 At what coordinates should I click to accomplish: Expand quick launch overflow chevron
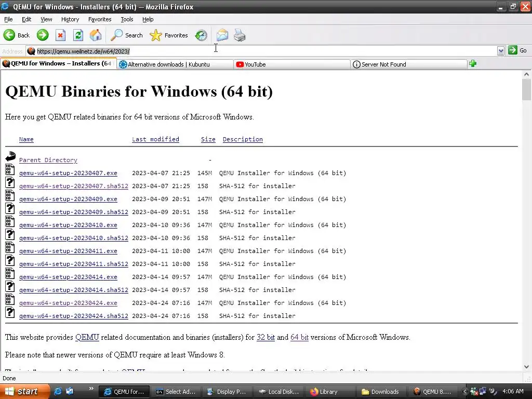(91, 389)
